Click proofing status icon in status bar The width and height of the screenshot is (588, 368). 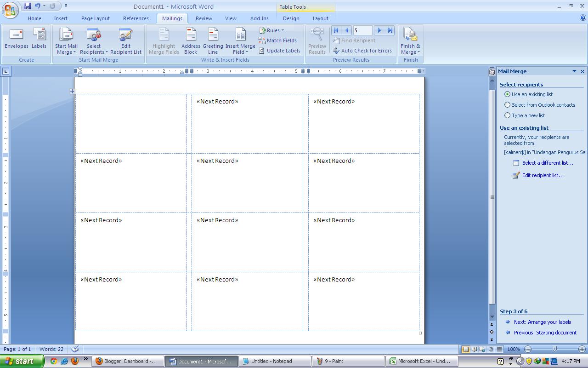pos(75,349)
